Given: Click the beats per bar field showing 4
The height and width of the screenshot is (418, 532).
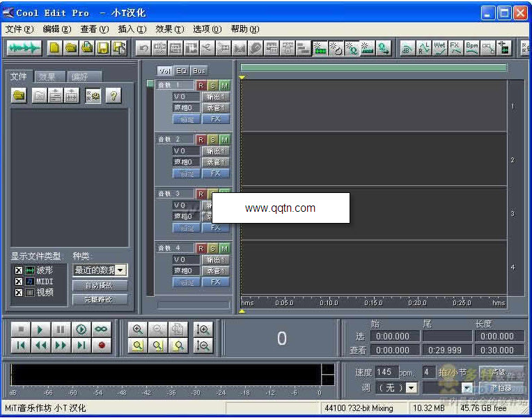Looking at the screenshot, I should pos(429,372).
